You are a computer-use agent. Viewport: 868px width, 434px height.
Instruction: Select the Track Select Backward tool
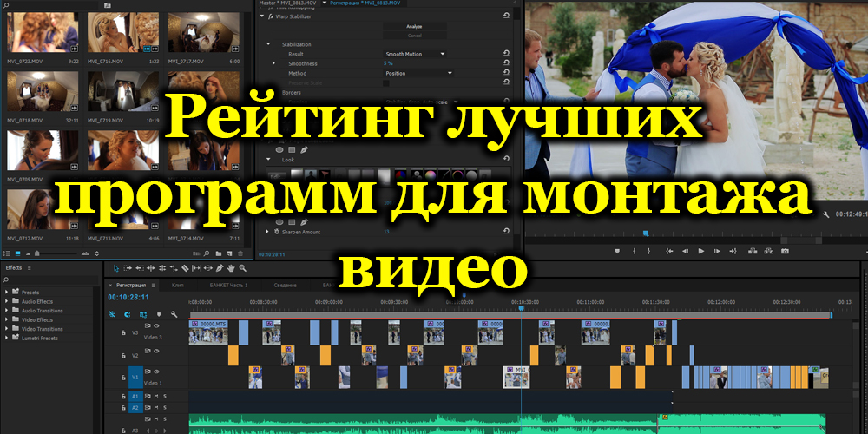click(139, 268)
